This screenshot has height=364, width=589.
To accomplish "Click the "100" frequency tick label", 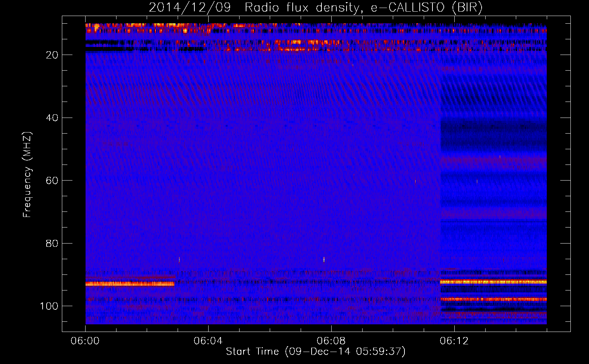I will 49,306.
